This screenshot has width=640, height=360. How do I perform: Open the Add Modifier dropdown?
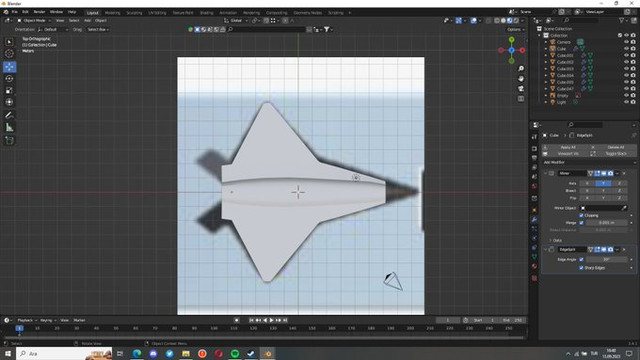pos(589,162)
